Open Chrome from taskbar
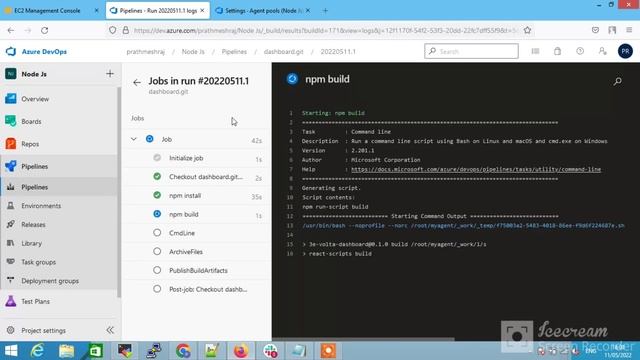The image size is (640, 360). pyautogui.click(x=183, y=351)
